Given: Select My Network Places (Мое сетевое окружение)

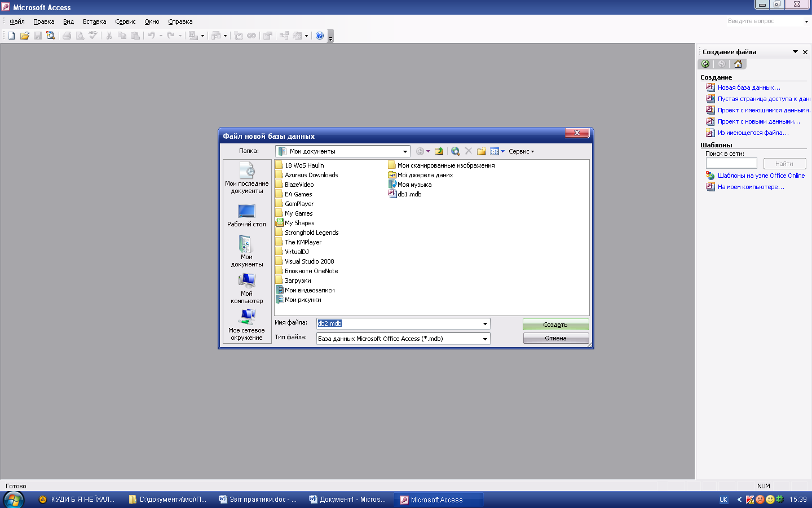Looking at the screenshot, I should click(x=247, y=325).
